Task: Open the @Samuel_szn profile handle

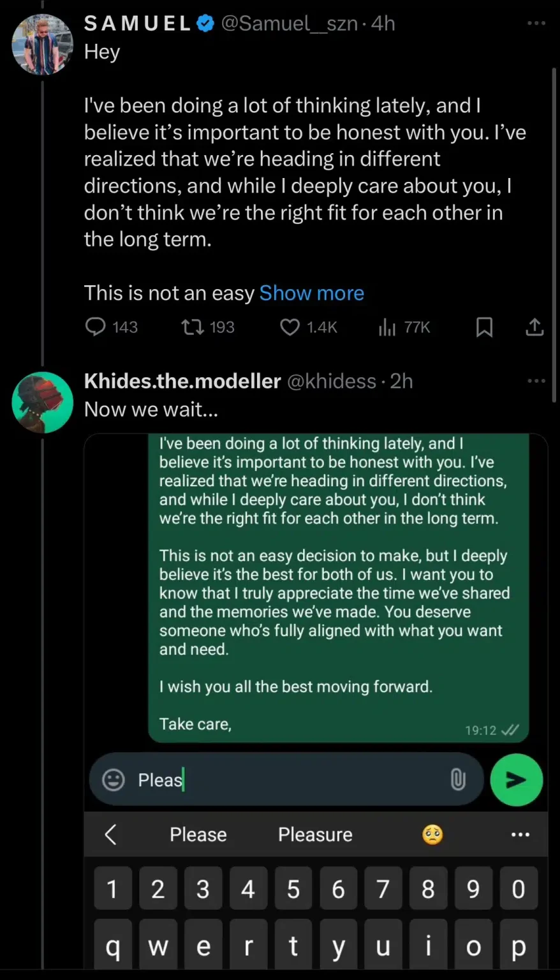Action: tap(288, 24)
